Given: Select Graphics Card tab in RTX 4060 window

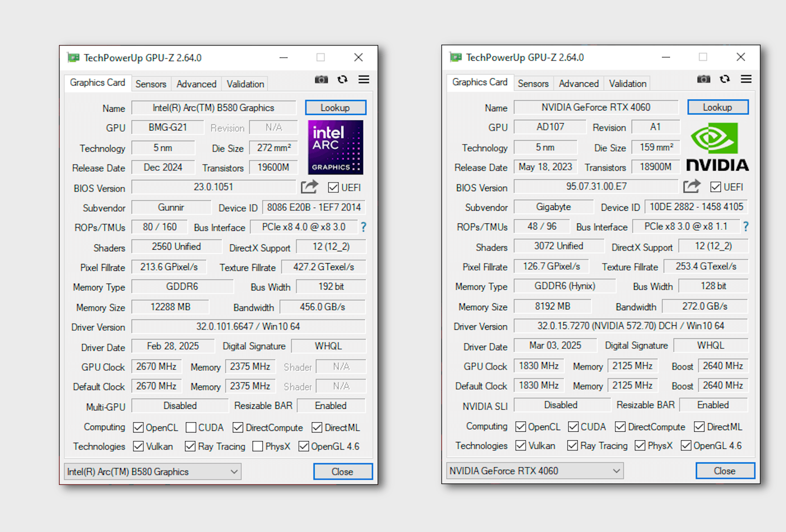Looking at the screenshot, I should 480,82.
